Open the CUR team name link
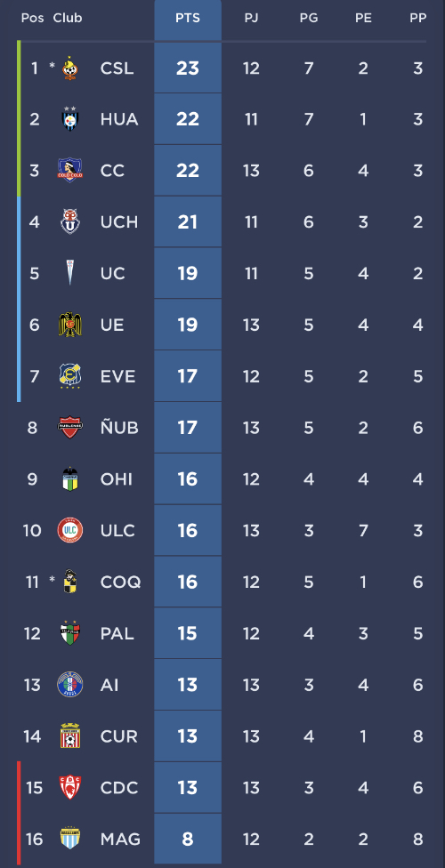The width and height of the screenshot is (445, 868). [119, 736]
